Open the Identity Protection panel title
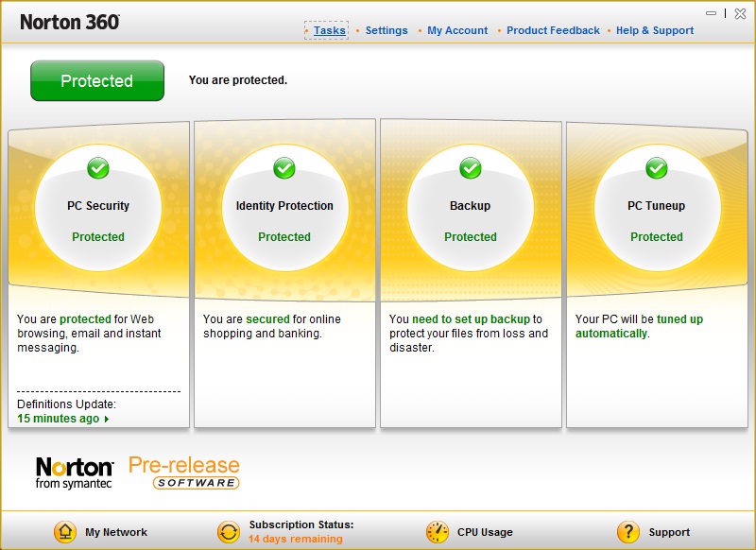The width and height of the screenshot is (756, 550). [x=284, y=206]
